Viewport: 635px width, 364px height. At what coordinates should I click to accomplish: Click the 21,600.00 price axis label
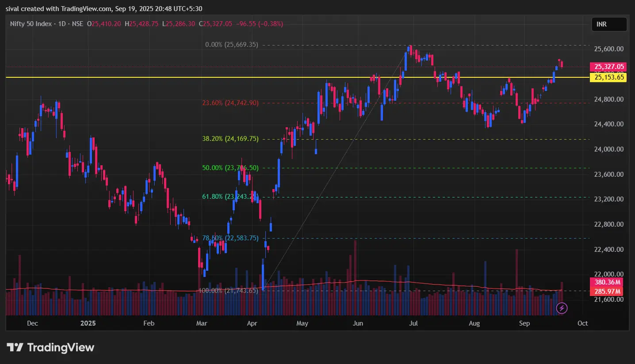point(609,300)
